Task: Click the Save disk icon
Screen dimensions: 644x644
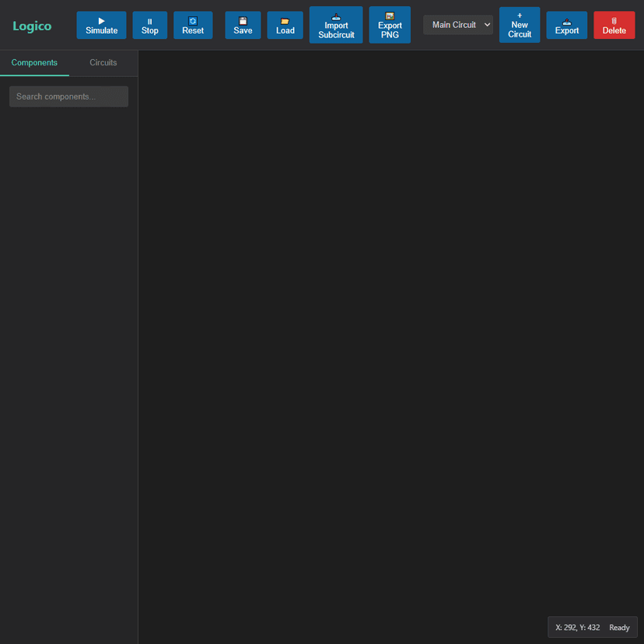Action: [242, 19]
